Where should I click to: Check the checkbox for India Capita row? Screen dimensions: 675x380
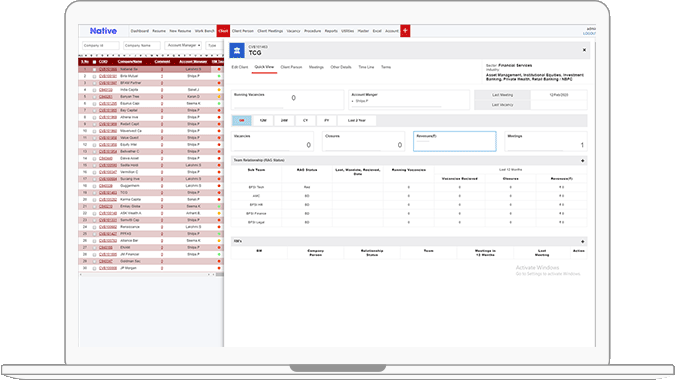pos(94,90)
